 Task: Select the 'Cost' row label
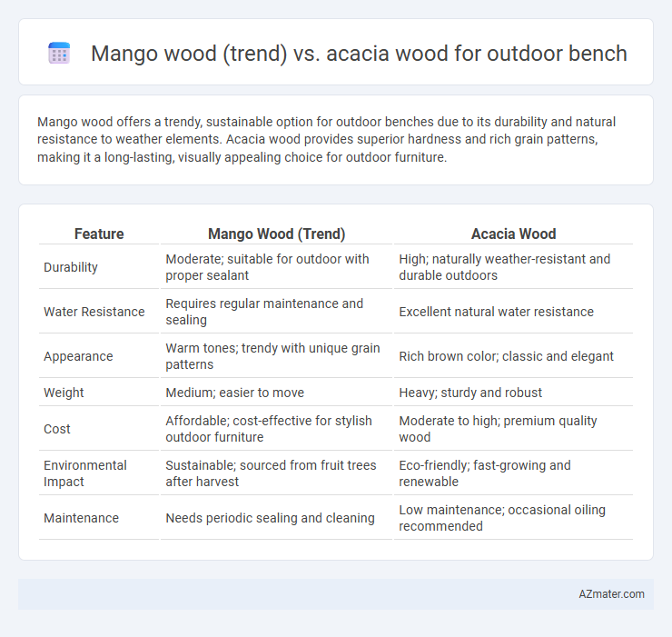57,429
